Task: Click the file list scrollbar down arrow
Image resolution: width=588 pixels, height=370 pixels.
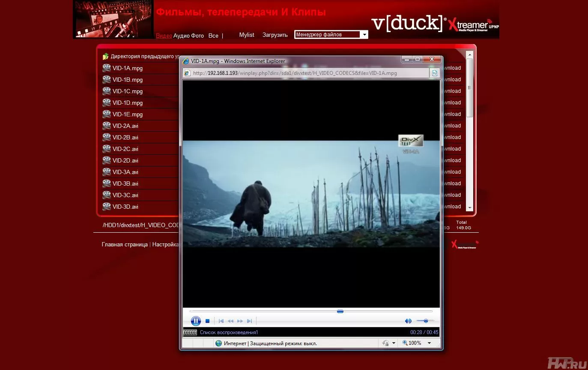Action: tap(469, 207)
